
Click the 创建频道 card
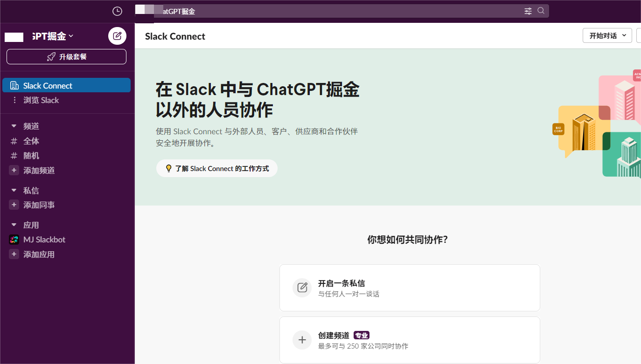410,340
